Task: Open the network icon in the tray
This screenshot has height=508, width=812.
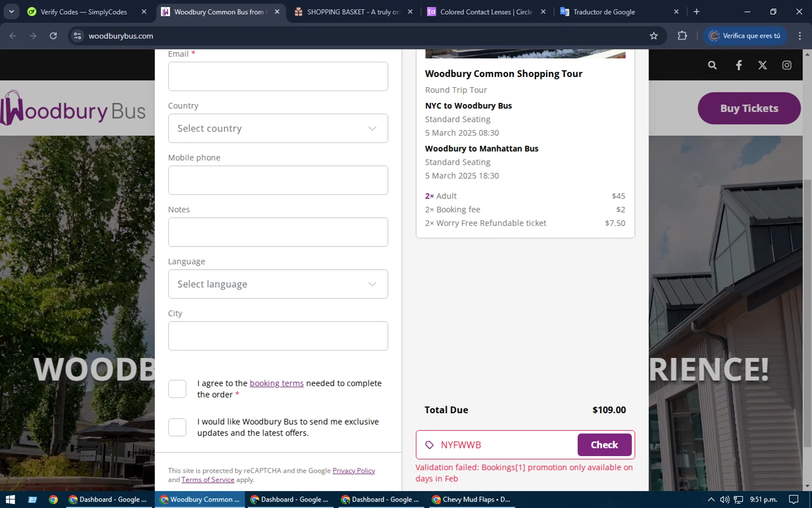Action: (738, 499)
